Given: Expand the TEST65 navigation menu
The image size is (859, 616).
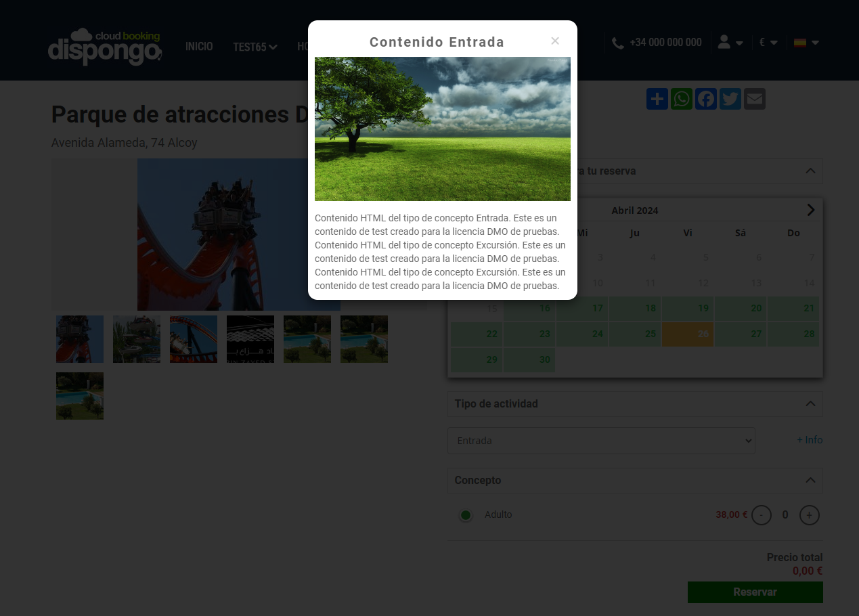Looking at the screenshot, I should coord(255,47).
